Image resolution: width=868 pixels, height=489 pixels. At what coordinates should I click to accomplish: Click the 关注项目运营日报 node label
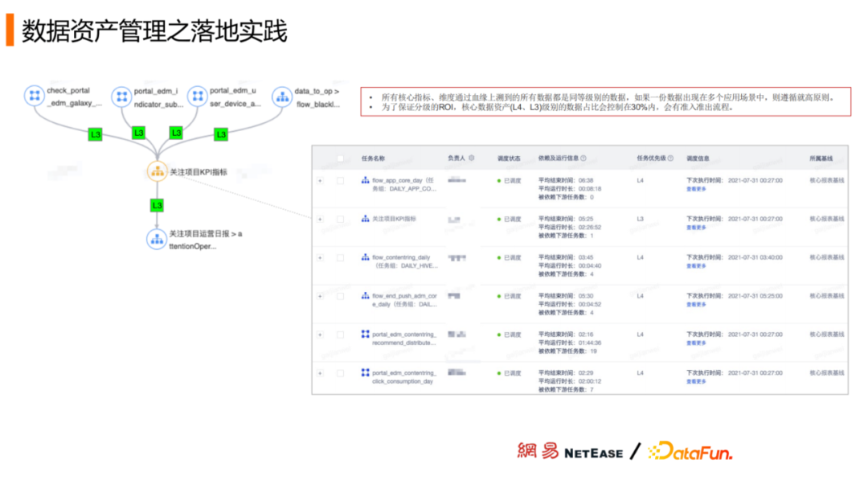point(206,240)
